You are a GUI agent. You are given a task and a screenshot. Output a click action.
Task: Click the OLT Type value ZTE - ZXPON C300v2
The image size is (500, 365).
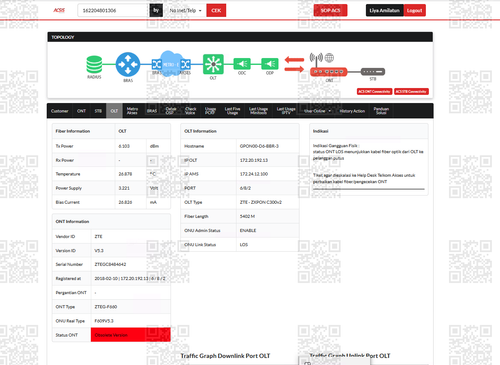pyautogui.click(x=261, y=202)
